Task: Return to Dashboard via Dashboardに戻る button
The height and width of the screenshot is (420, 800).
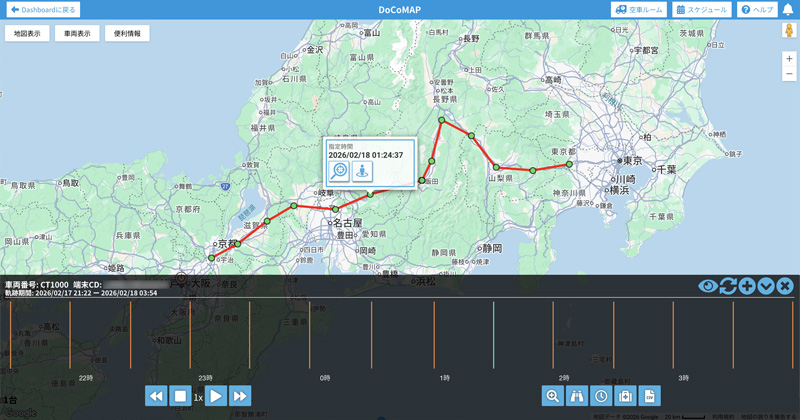Action: [x=42, y=10]
